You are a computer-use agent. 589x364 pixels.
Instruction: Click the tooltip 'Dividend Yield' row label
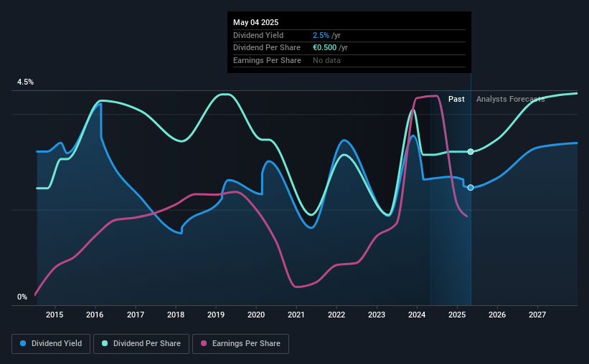pos(258,35)
